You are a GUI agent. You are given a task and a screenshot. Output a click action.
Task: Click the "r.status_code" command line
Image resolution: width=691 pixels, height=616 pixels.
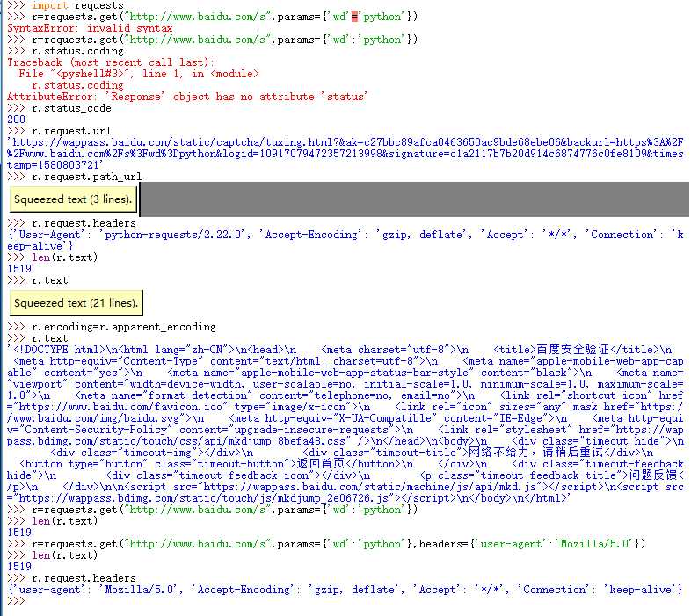[x=71, y=108]
